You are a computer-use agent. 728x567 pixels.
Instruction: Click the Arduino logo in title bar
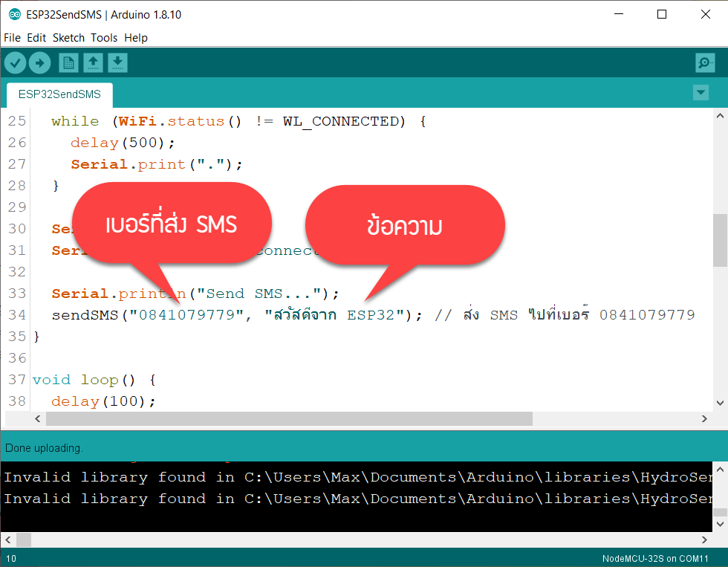click(14, 14)
